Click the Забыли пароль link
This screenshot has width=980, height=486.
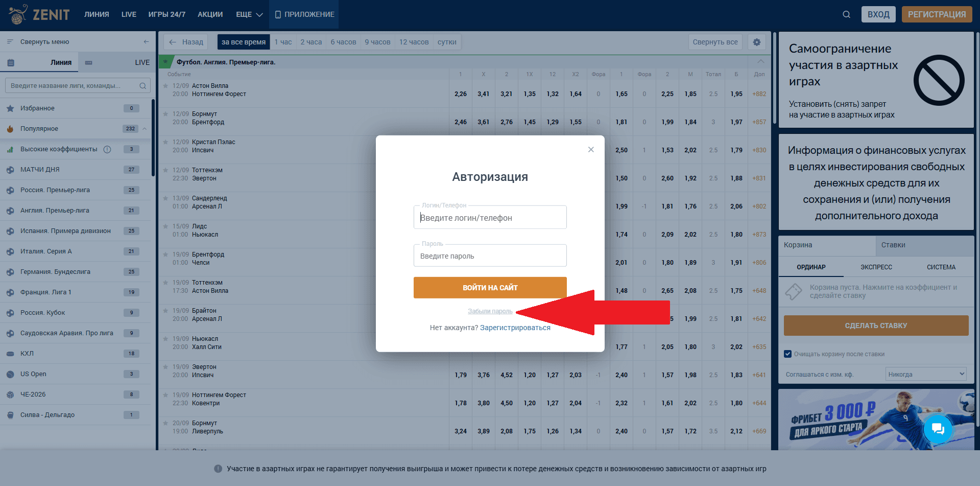coord(490,311)
